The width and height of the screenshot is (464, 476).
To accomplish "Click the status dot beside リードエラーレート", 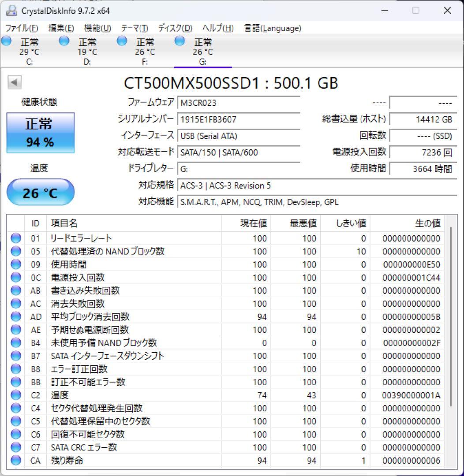I will point(15,238).
